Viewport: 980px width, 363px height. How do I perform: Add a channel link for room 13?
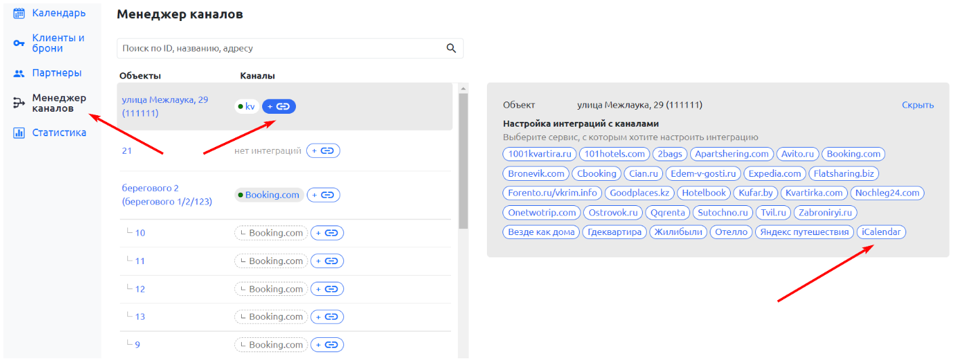(327, 317)
